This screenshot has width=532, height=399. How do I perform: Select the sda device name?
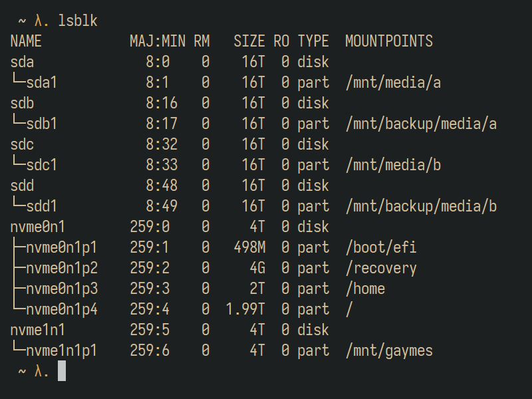[22, 62]
